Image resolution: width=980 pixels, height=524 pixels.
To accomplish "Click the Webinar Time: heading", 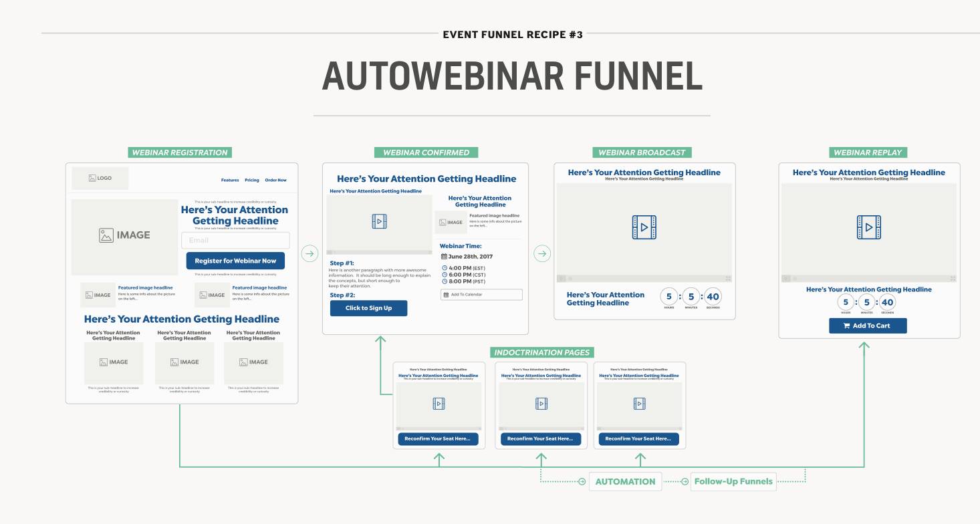I will point(461,246).
